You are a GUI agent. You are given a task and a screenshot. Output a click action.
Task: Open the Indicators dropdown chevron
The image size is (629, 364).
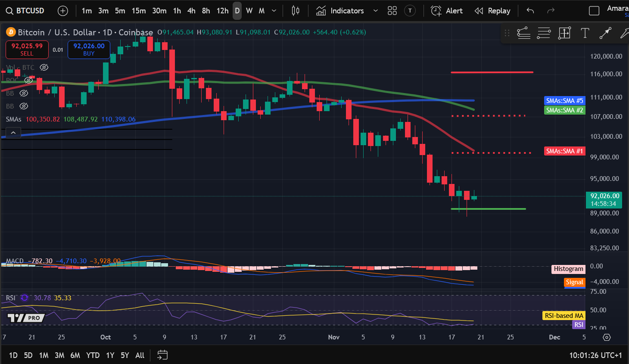[x=375, y=11]
